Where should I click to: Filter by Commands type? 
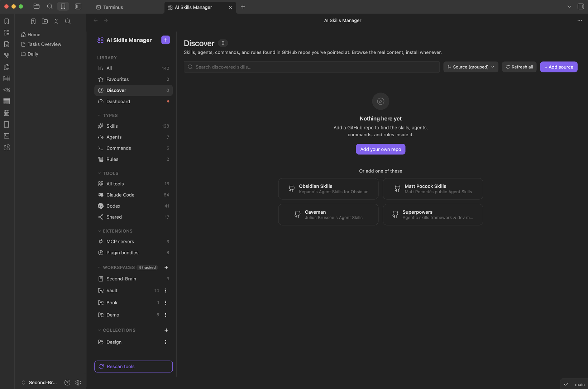pos(133,148)
